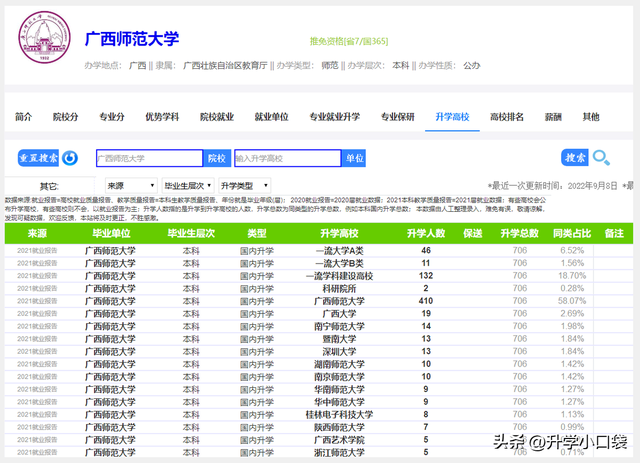The height and width of the screenshot is (463, 640).
Task: Open the 毕业生层次 dropdown
Action: (188, 186)
